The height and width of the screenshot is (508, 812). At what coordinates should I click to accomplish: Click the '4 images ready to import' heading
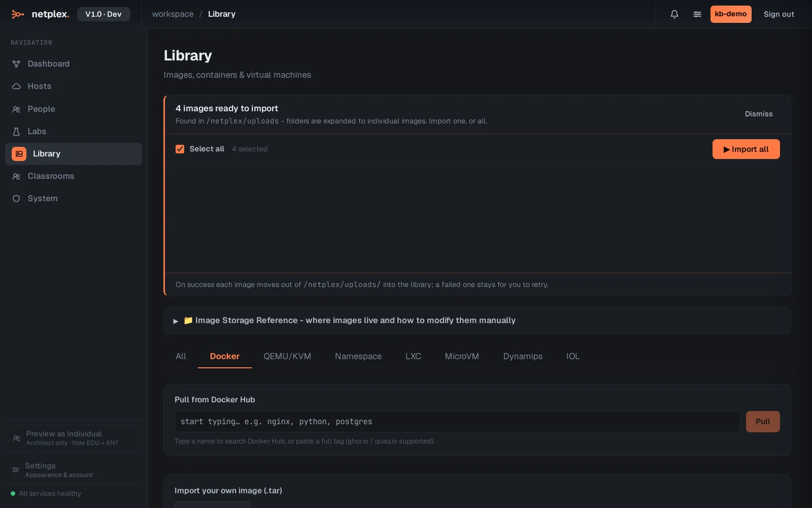pos(227,108)
